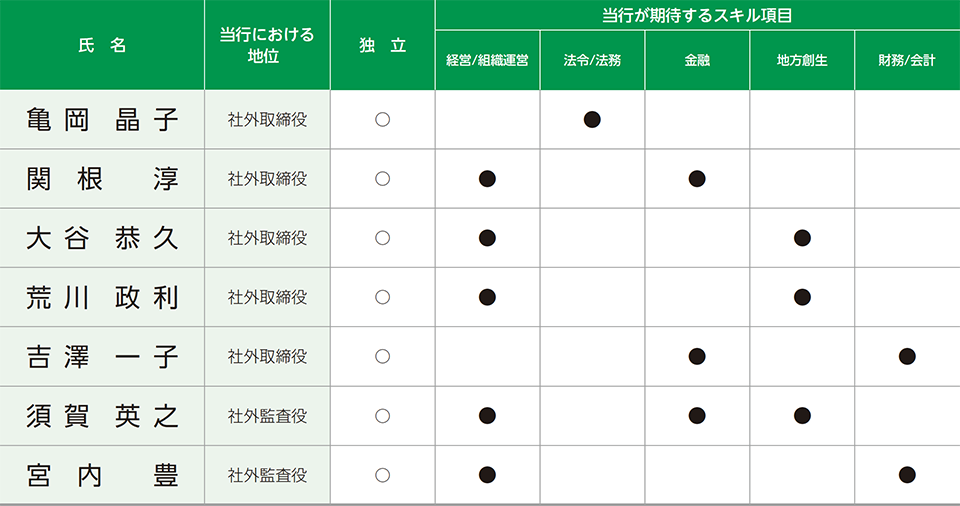Click the 氏名 column header
The height and width of the screenshot is (506, 960).
click(x=102, y=45)
